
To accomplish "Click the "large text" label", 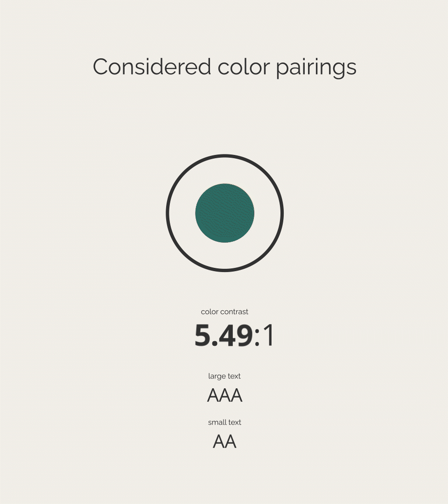I will (x=224, y=376).
